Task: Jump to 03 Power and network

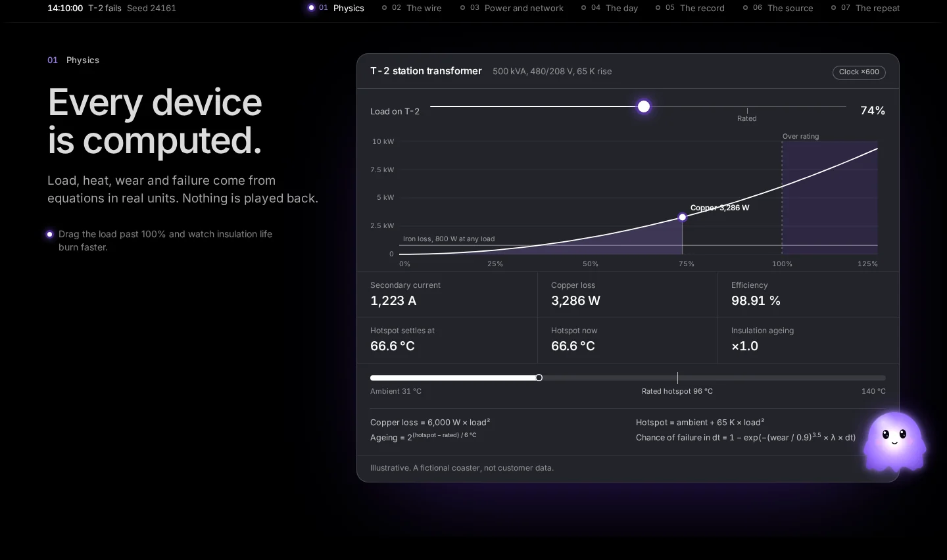Action: click(512, 8)
